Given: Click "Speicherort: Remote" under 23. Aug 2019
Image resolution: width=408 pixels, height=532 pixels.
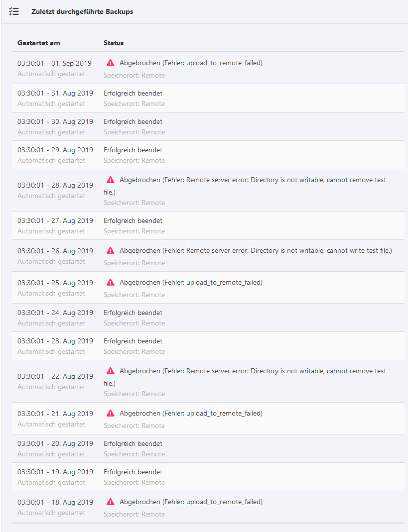Looking at the screenshot, I should (134, 351).
